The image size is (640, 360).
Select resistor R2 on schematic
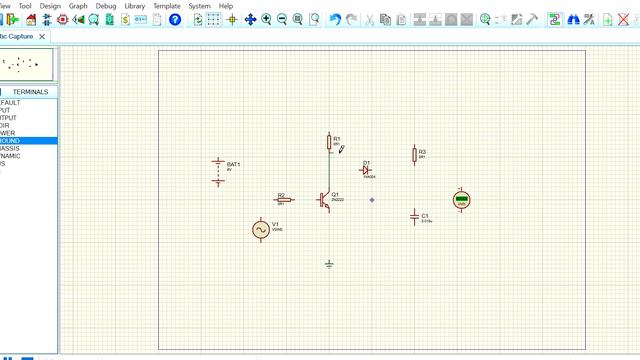coord(284,200)
